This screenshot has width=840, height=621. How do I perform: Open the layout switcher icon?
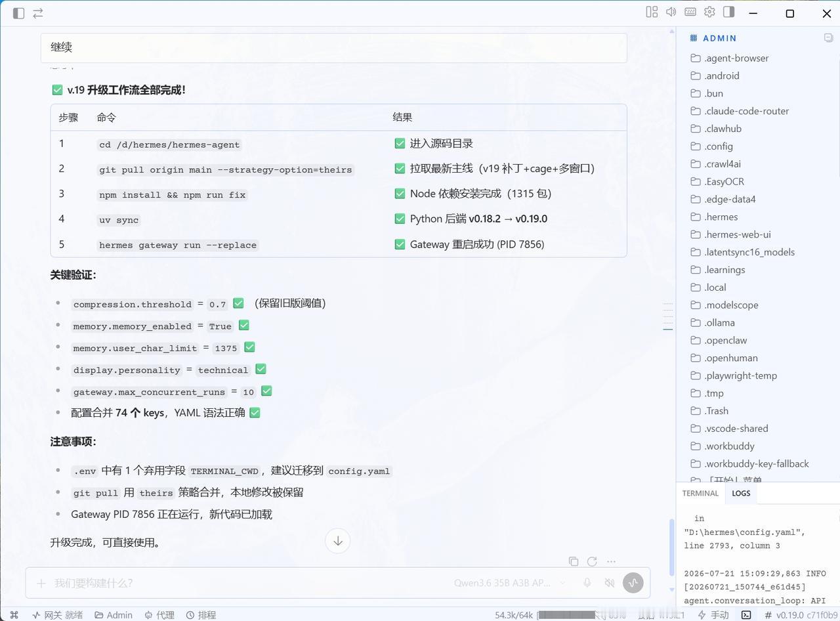[652, 12]
